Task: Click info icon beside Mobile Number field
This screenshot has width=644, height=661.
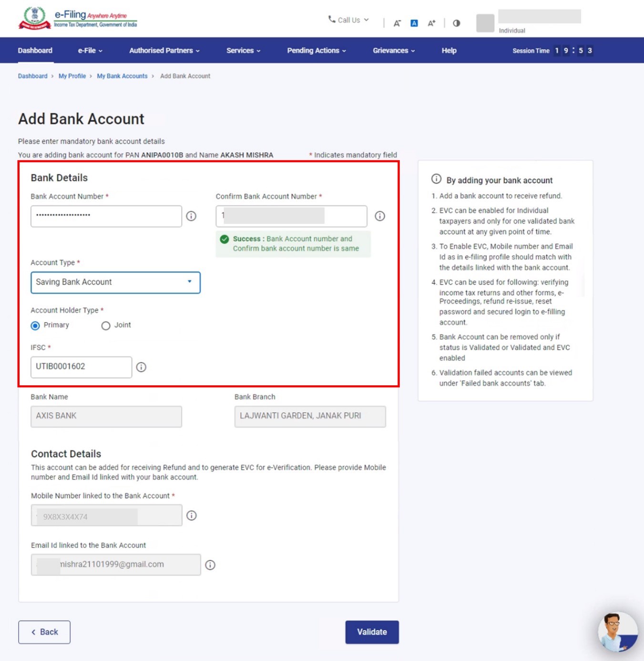Action: pyautogui.click(x=191, y=516)
